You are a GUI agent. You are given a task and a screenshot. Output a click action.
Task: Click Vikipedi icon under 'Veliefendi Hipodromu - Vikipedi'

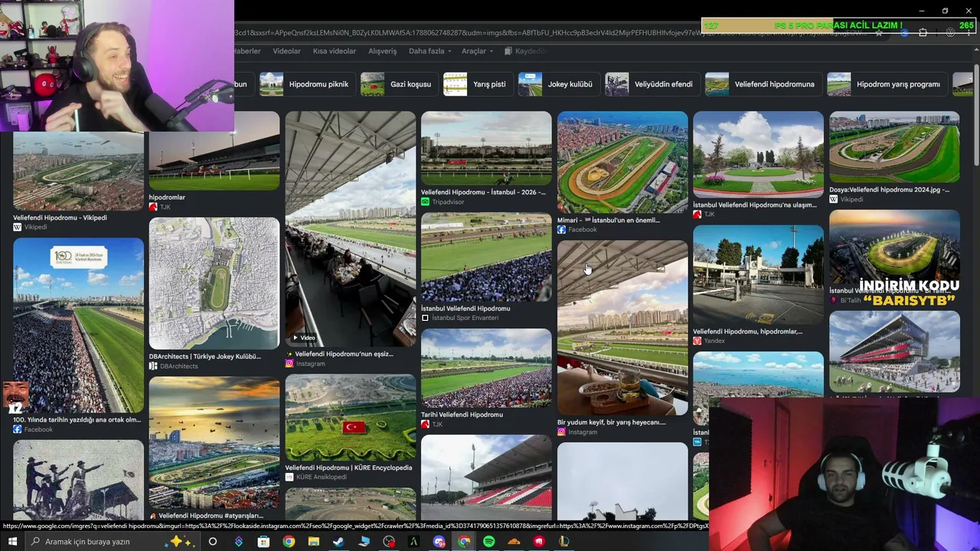coord(17,227)
